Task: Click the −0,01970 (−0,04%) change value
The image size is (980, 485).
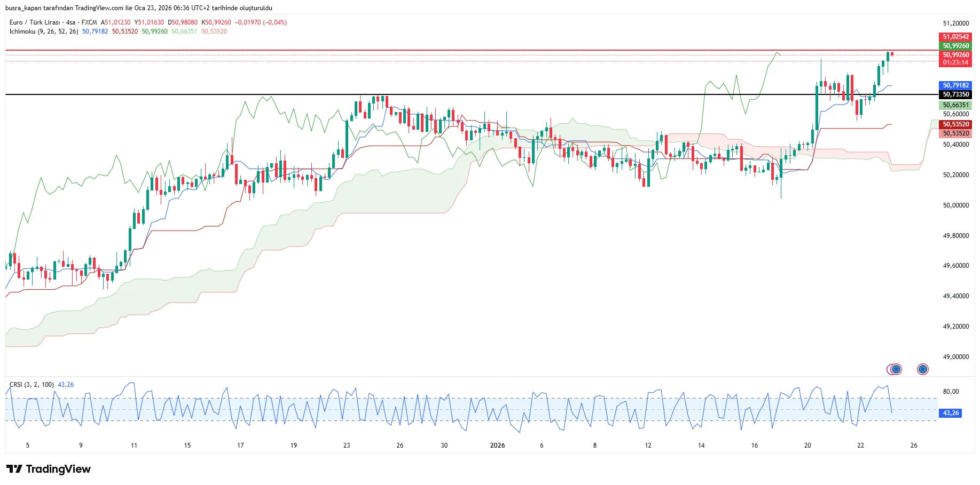Action: click(261, 22)
